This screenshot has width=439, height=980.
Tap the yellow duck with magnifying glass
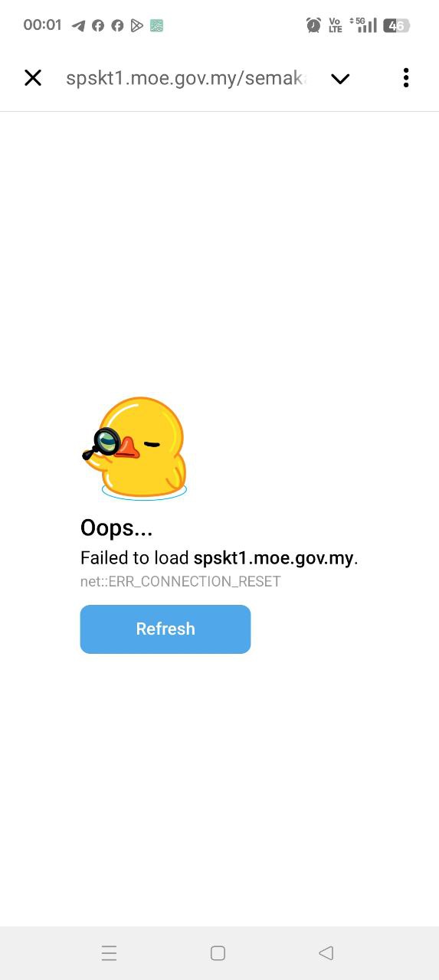click(x=136, y=449)
